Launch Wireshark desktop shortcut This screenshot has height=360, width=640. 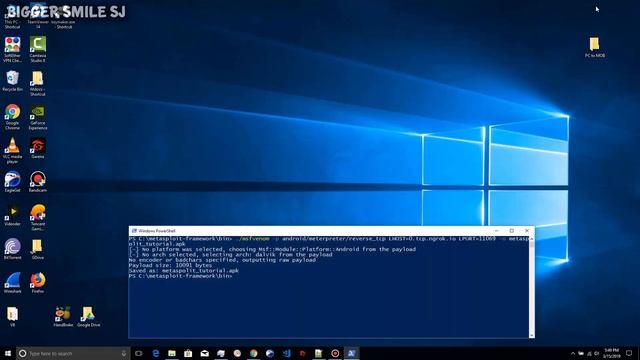(x=12, y=281)
